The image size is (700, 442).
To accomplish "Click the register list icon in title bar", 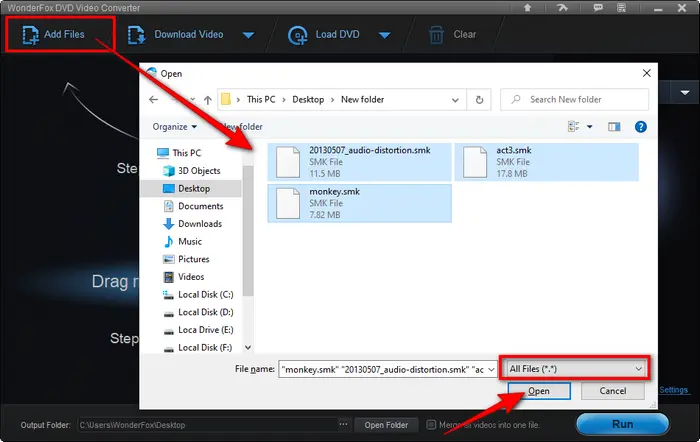I will click(x=621, y=8).
